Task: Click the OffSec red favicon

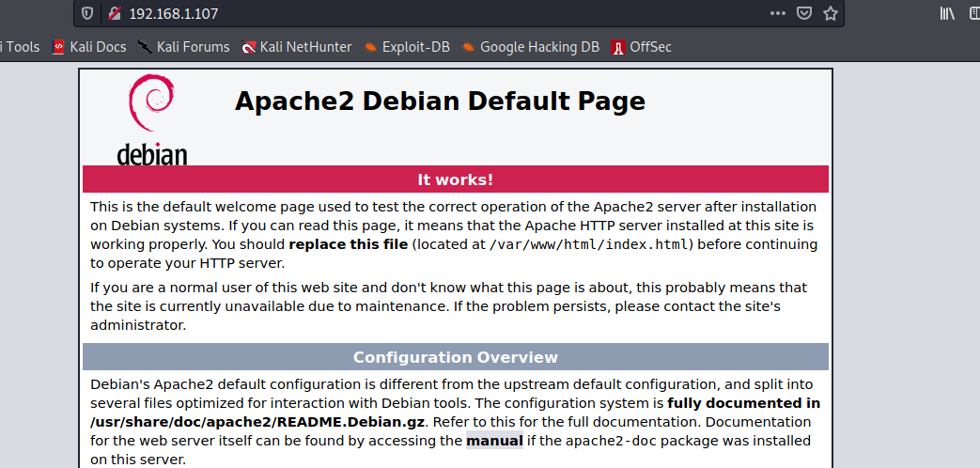Action: click(x=618, y=47)
